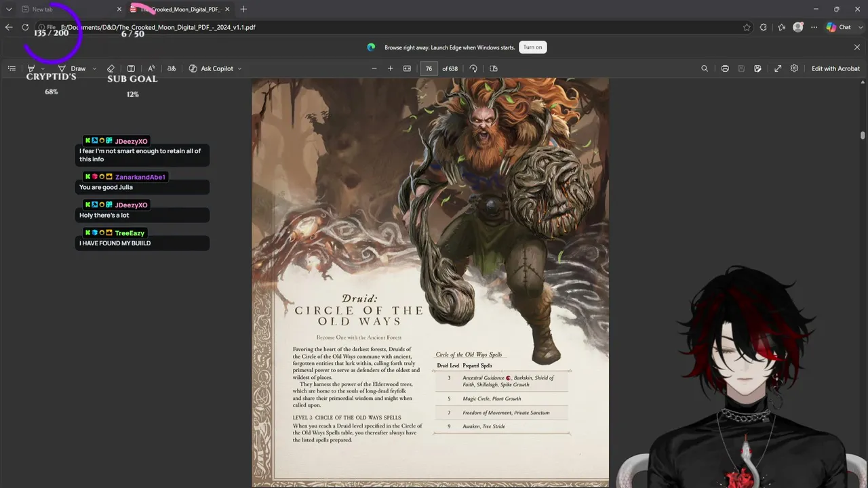
Task: Click the 'Awaken, Tree Stride' spell row
Action: tap(502, 426)
